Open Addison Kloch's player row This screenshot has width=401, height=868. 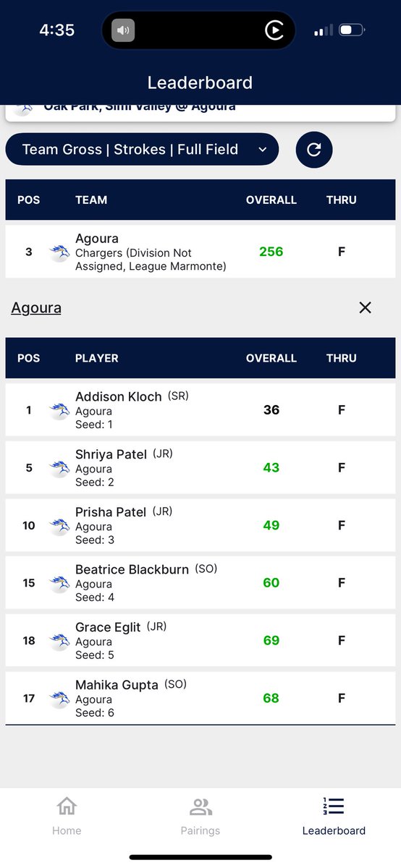[x=200, y=410]
